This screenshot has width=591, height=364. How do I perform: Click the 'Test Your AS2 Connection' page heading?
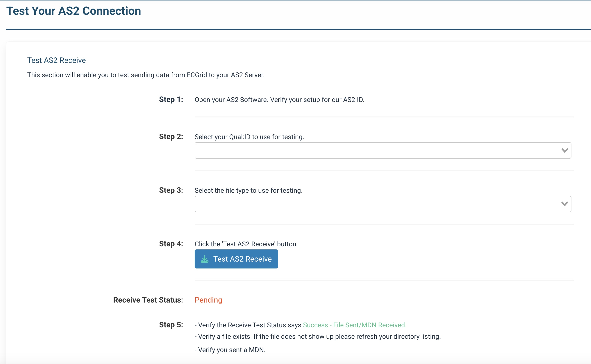[73, 10]
